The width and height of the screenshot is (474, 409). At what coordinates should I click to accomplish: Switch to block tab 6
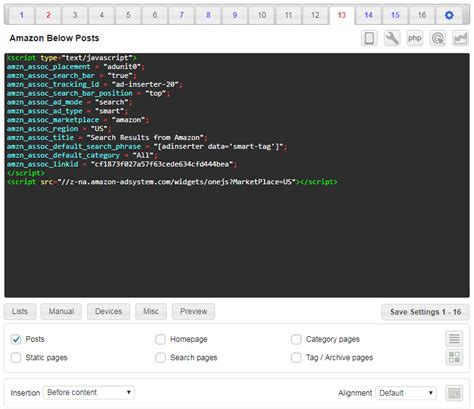[155, 15]
